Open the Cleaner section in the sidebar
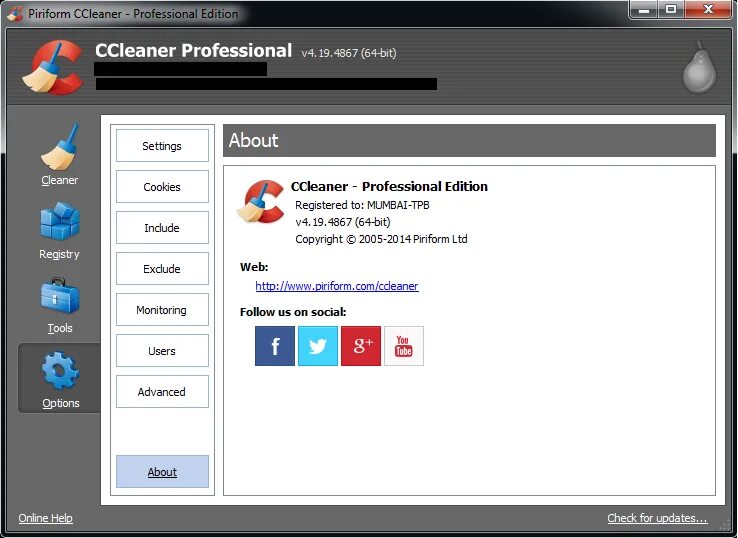 [59, 154]
